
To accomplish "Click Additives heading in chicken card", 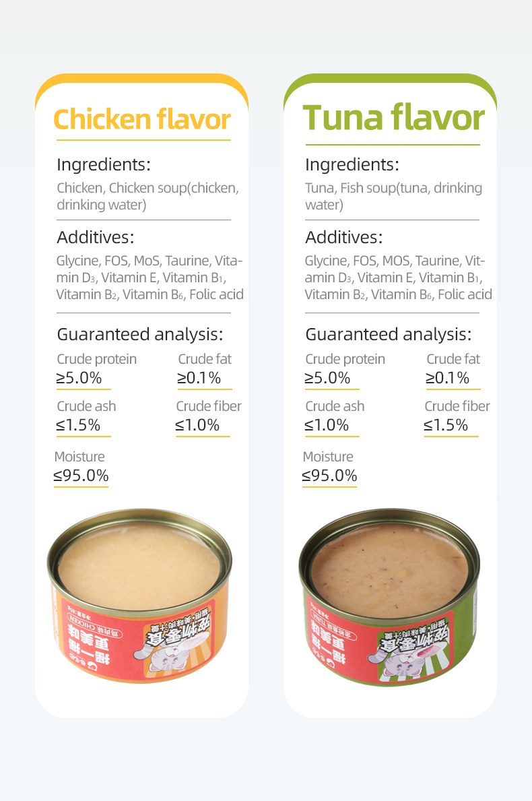I will tap(96, 237).
